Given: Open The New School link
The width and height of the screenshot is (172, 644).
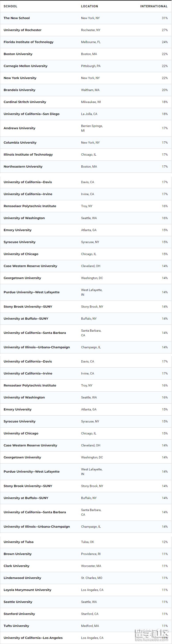Looking at the screenshot, I should (17, 18).
